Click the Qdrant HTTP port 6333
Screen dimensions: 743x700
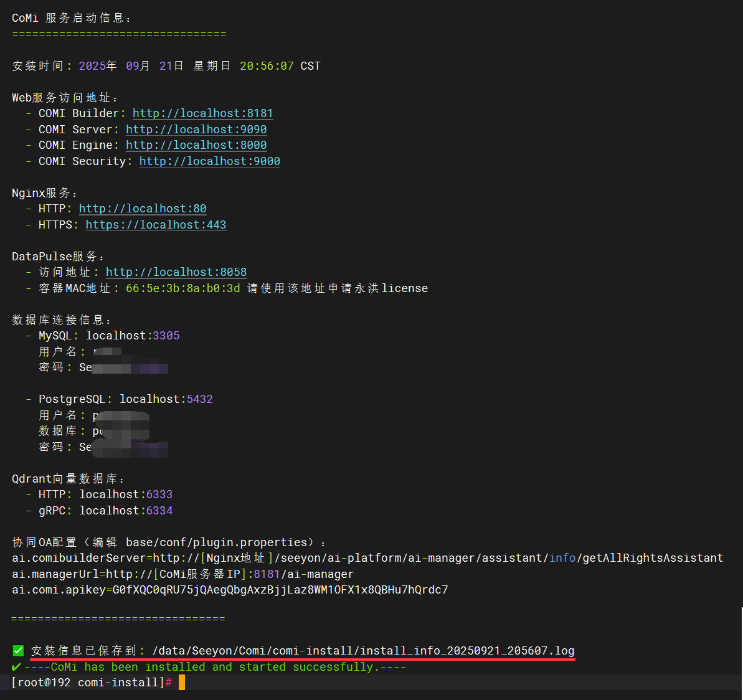tap(159, 494)
